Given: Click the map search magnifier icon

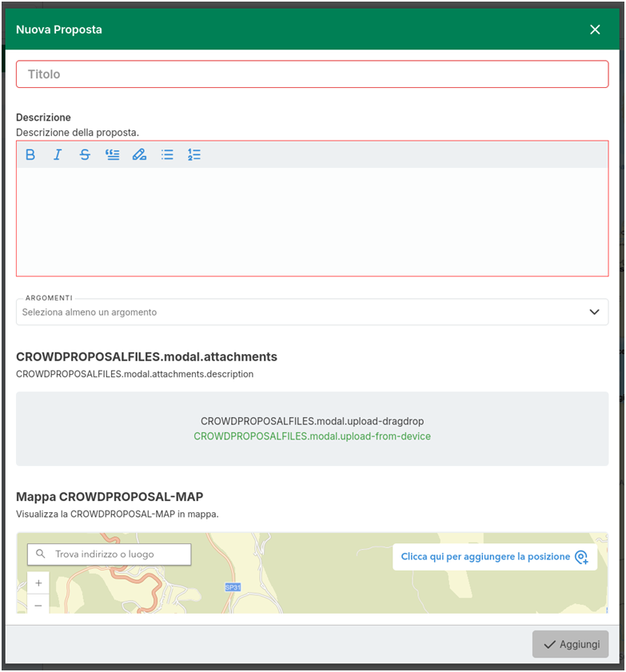Looking at the screenshot, I should coord(41,554).
